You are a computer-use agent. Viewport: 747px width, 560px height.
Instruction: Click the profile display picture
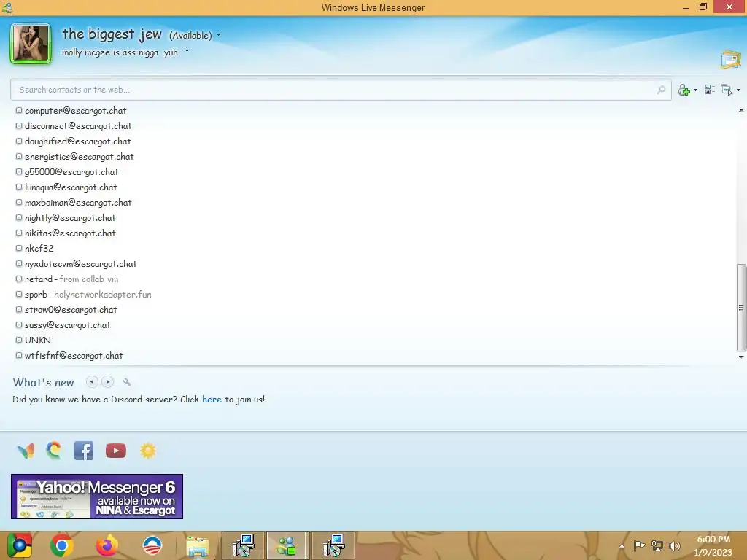click(x=31, y=43)
